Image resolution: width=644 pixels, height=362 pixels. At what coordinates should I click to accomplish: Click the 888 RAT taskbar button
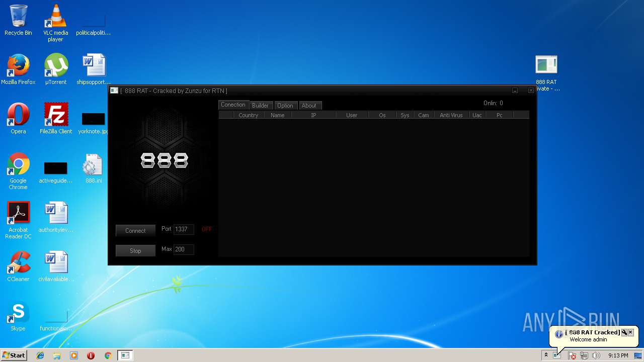(125, 355)
